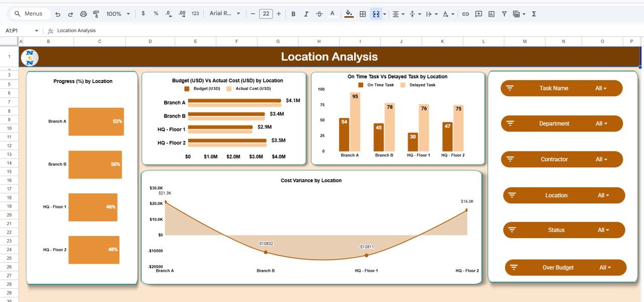The width and height of the screenshot is (644, 302).
Task: Open the font size dropdown showing 22
Action: click(265, 14)
